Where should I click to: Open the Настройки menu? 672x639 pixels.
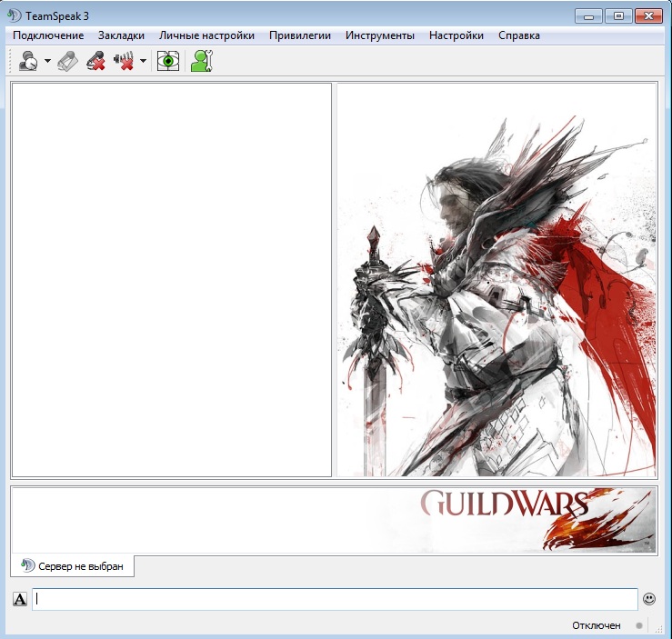point(456,35)
